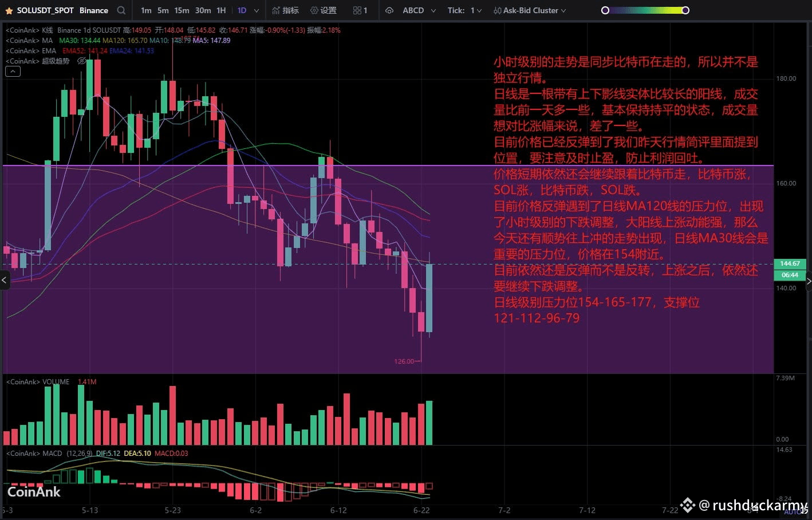
Task: Select the <CoinAnk> MA legend label
Action: 29,40
